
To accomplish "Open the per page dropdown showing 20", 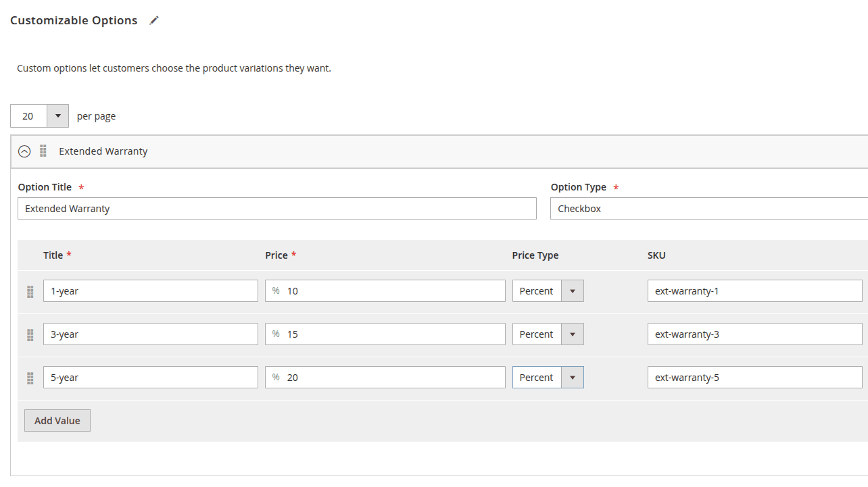I will pyautogui.click(x=58, y=116).
